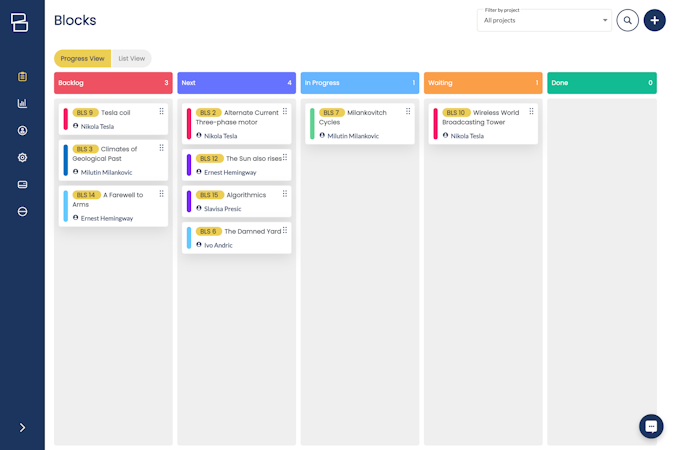This screenshot has height=450, width=675.
Task: Click the BLS 14 badge
Action: point(86,195)
